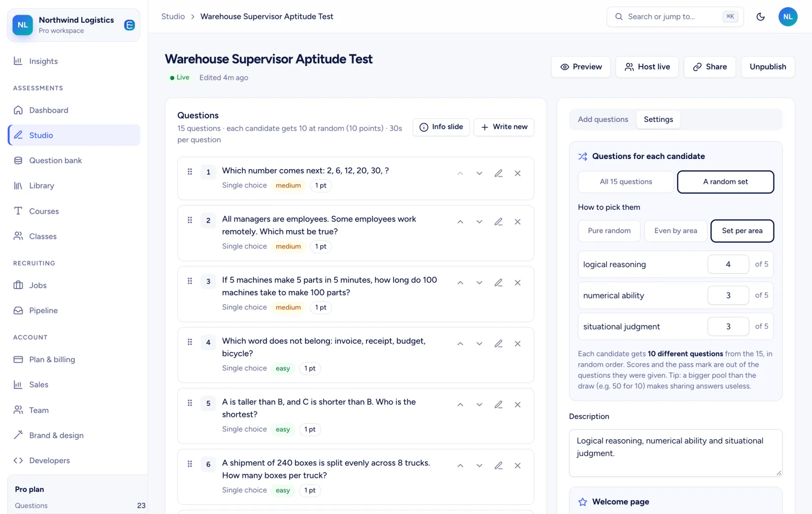Edit question 6 with pencil icon
Viewport: 812px width, 514px height.
(x=498, y=466)
